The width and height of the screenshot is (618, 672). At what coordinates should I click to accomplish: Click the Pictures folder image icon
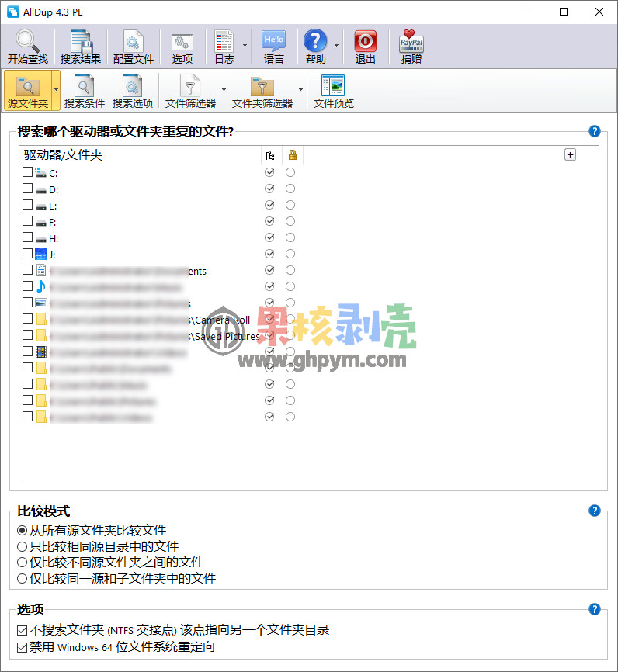point(41,303)
